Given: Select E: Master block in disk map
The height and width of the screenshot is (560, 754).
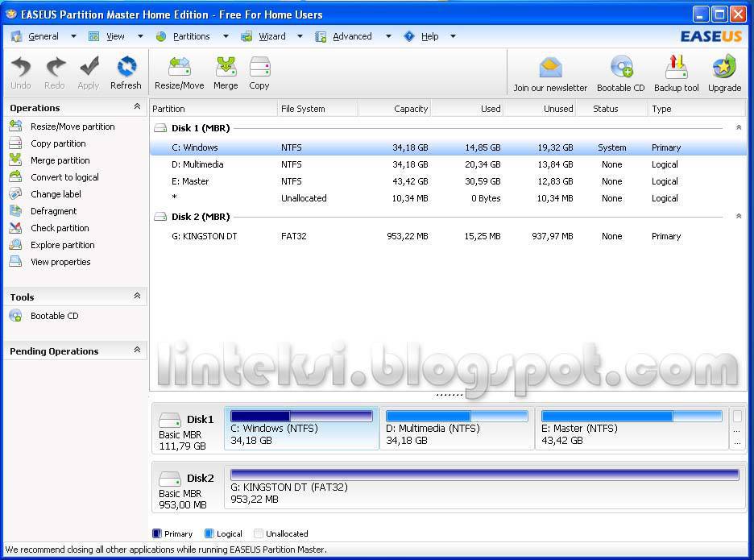Looking at the screenshot, I should [x=632, y=428].
